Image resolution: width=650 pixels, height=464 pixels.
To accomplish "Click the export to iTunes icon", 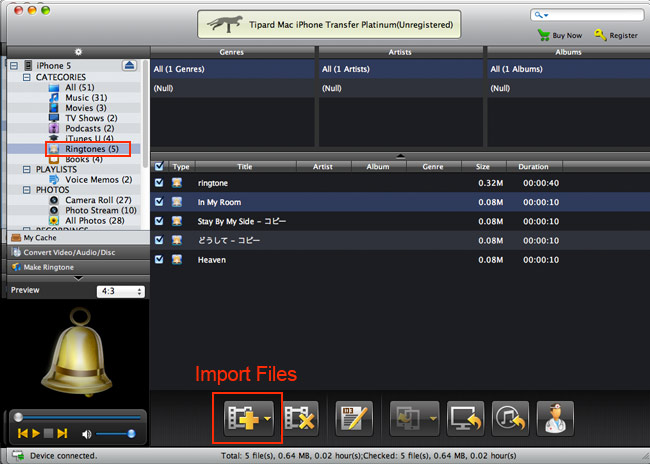I will point(510,418).
